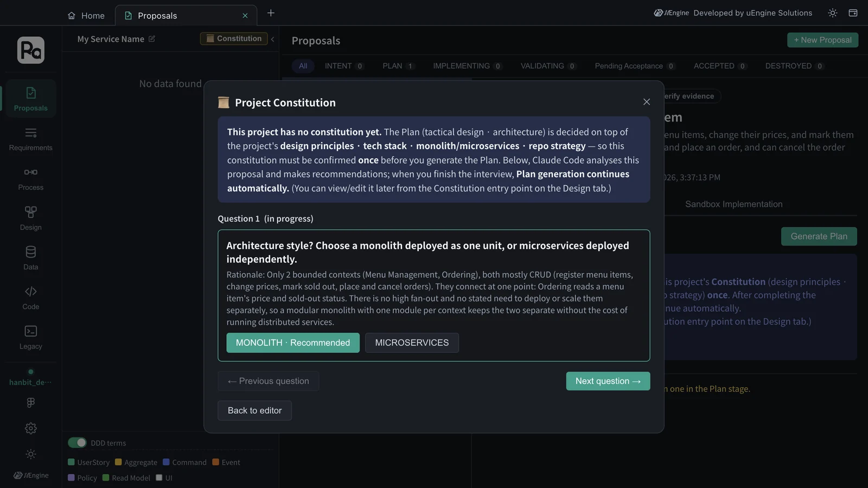Filter proposals by VALIDATING

(548, 66)
